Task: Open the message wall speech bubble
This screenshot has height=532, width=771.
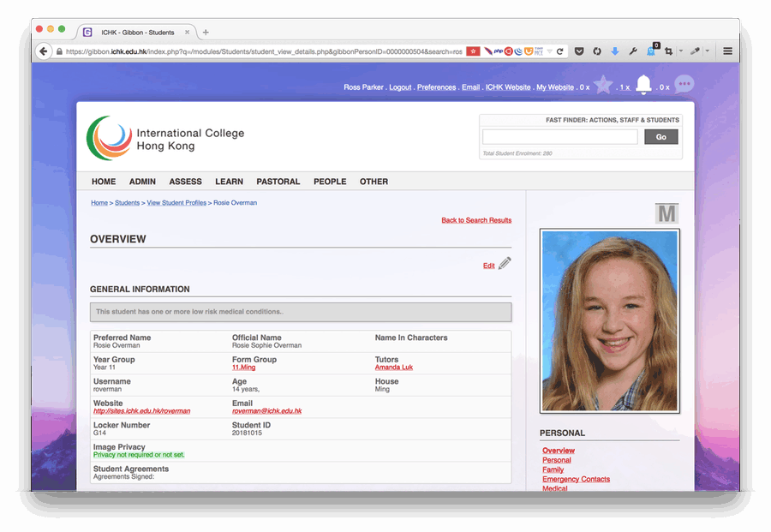Action: (684, 84)
